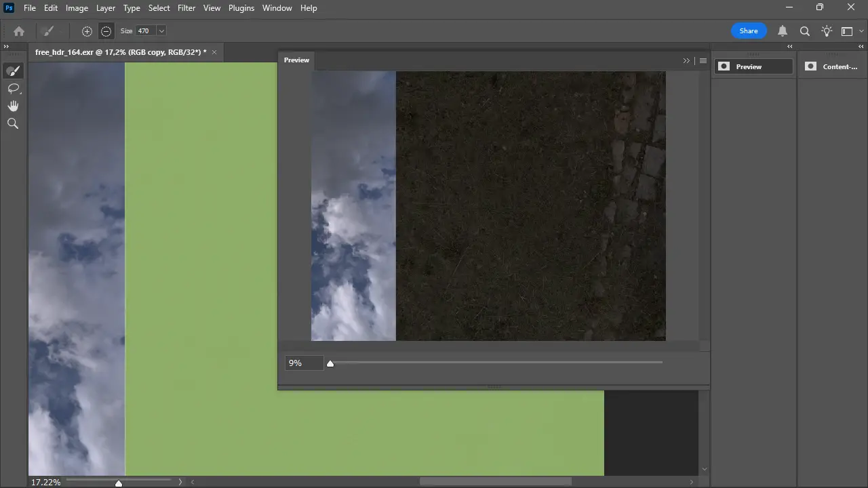Click the brush Size input field

tap(145, 31)
